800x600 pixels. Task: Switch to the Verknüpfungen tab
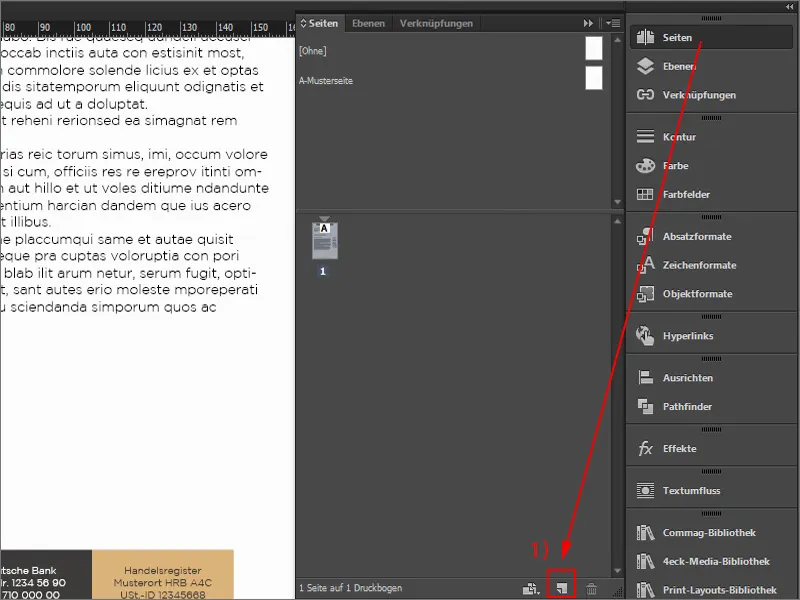[436, 23]
